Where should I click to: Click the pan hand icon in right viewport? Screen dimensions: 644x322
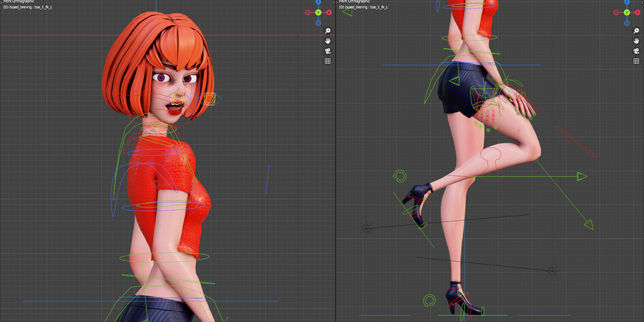[636, 41]
